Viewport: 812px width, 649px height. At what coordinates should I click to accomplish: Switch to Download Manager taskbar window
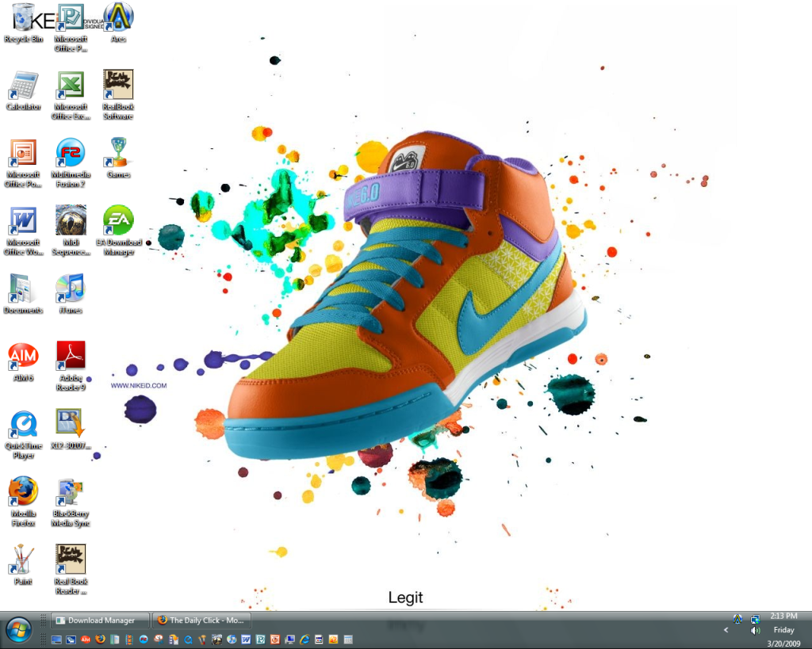pyautogui.click(x=101, y=620)
